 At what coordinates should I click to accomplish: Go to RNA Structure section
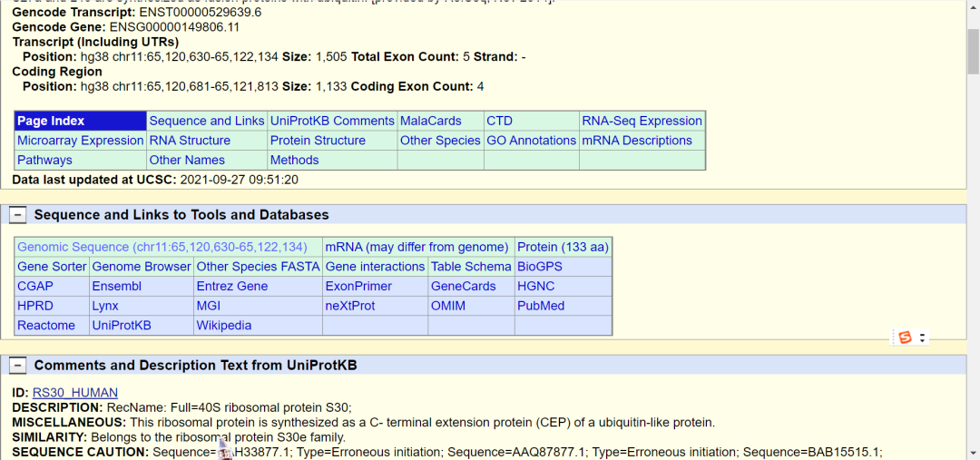coord(190,141)
